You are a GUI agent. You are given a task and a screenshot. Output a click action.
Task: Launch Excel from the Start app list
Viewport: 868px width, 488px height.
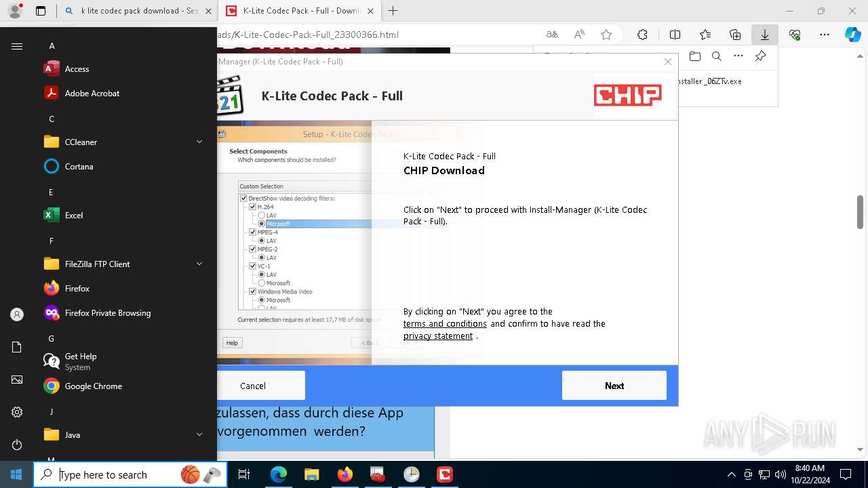pyautogui.click(x=125, y=215)
